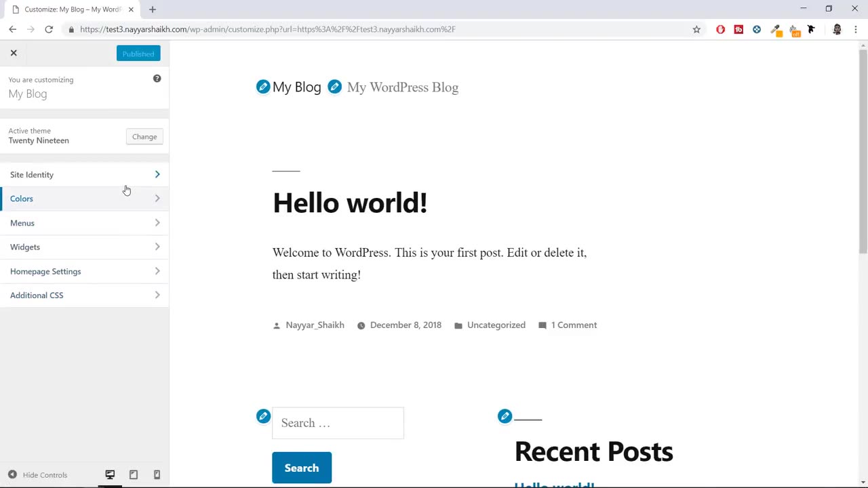868x488 pixels.
Task: View site info via padlock icon
Action: point(71,29)
